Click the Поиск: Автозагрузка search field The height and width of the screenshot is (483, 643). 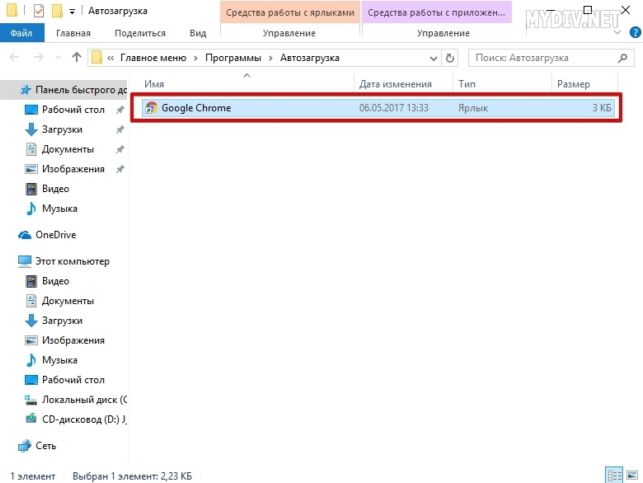click(x=551, y=58)
